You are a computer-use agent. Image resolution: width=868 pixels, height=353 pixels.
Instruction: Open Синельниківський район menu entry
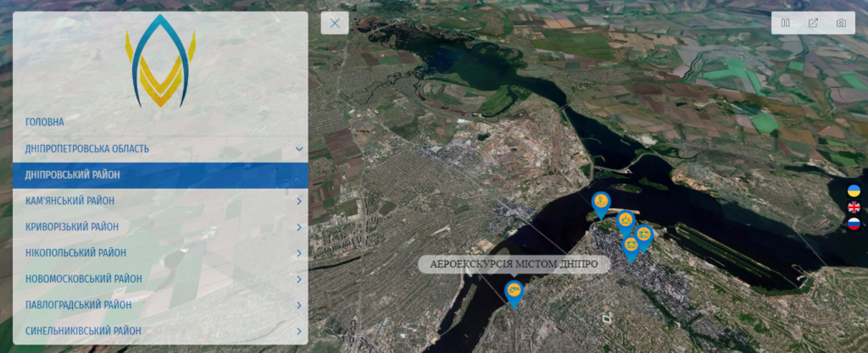pyautogui.click(x=160, y=331)
